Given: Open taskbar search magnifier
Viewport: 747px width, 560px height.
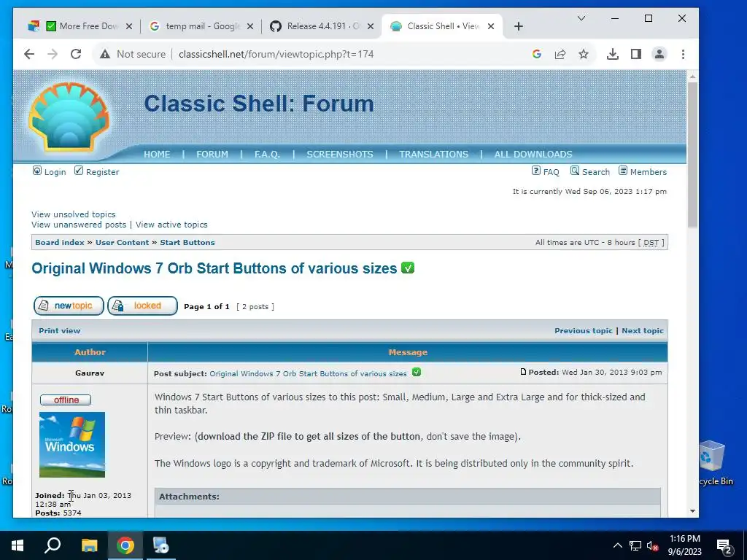Looking at the screenshot, I should tap(53, 545).
